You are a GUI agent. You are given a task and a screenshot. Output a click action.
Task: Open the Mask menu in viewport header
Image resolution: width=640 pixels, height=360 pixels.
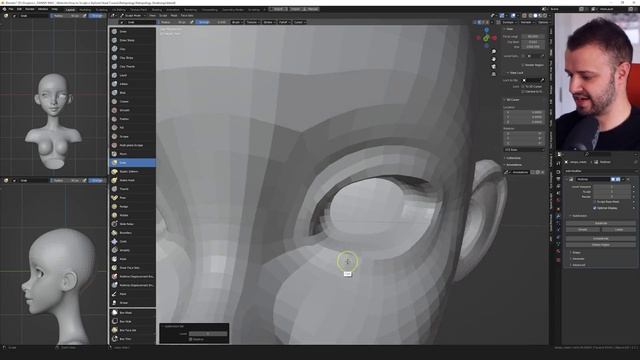coord(174,16)
